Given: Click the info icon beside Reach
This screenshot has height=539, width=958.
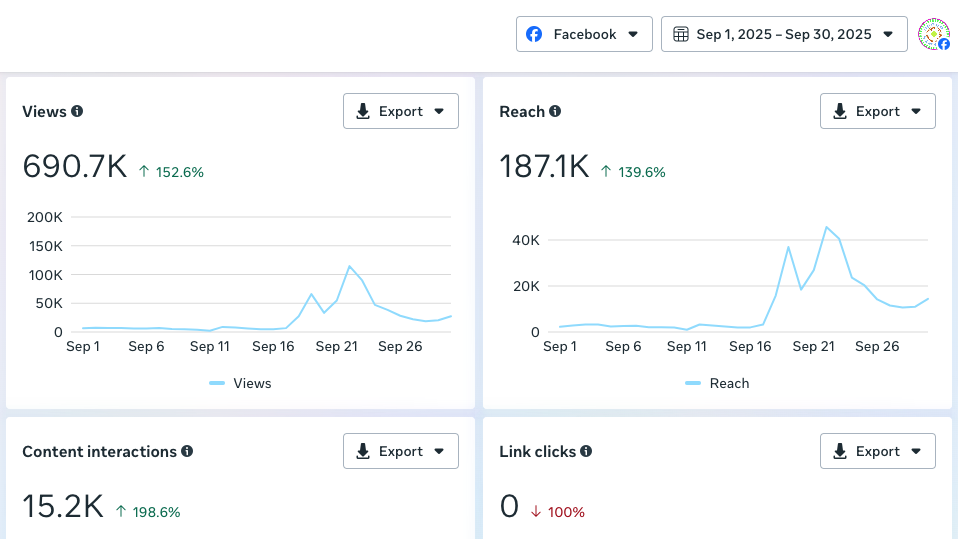Looking at the screenshot, I should point(555,111).
